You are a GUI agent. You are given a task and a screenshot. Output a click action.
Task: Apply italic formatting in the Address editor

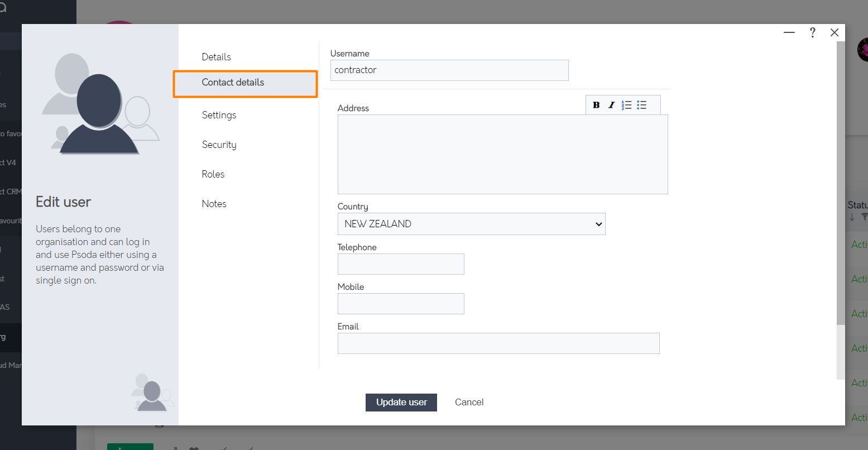(611, 104)
